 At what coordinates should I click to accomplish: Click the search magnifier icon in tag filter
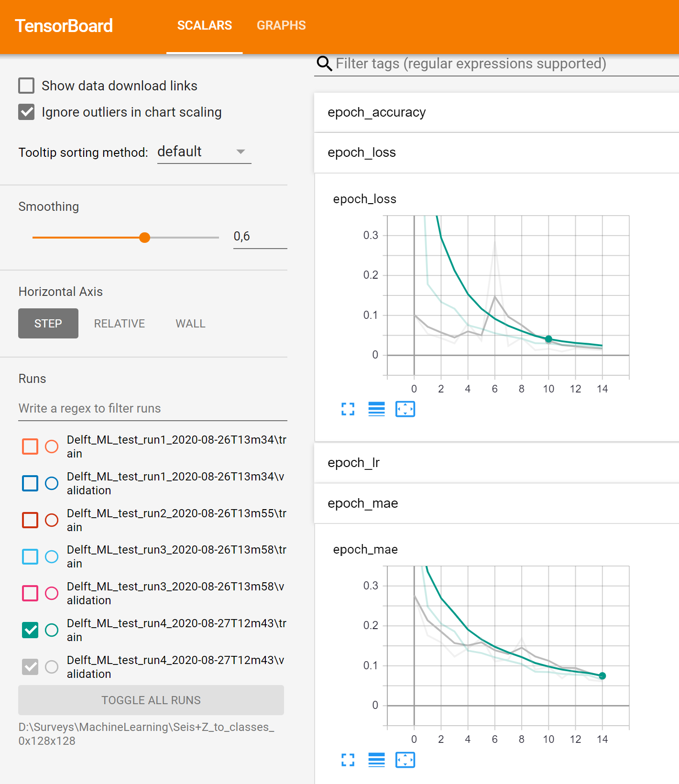324,64
